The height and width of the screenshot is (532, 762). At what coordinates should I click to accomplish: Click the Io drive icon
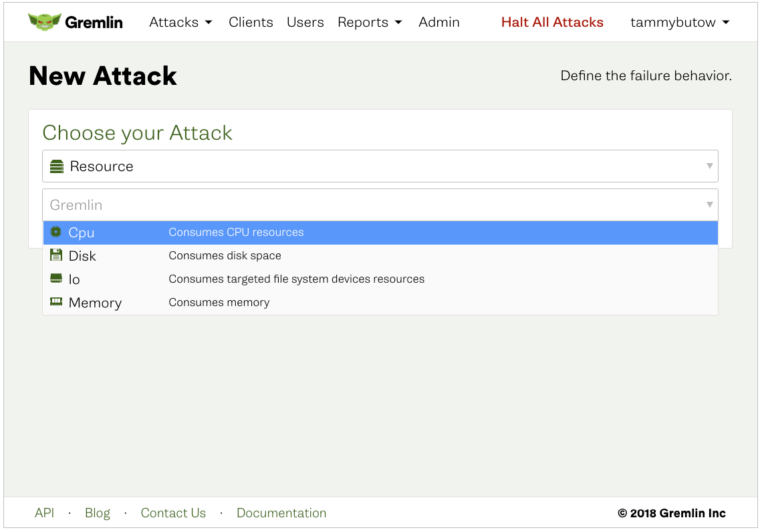click(x=56, y=278)
